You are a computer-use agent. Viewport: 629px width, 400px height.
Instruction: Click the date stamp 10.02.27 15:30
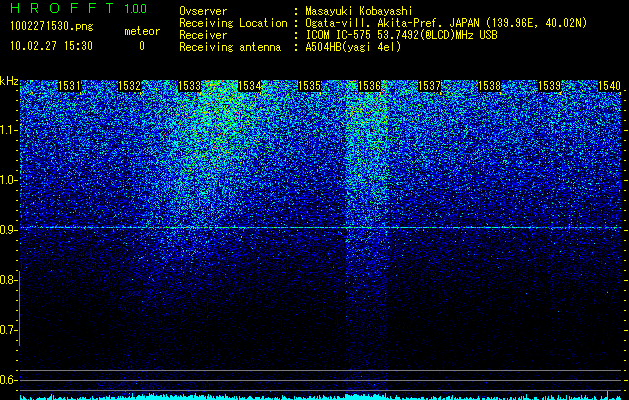click(x=51, y=46)
